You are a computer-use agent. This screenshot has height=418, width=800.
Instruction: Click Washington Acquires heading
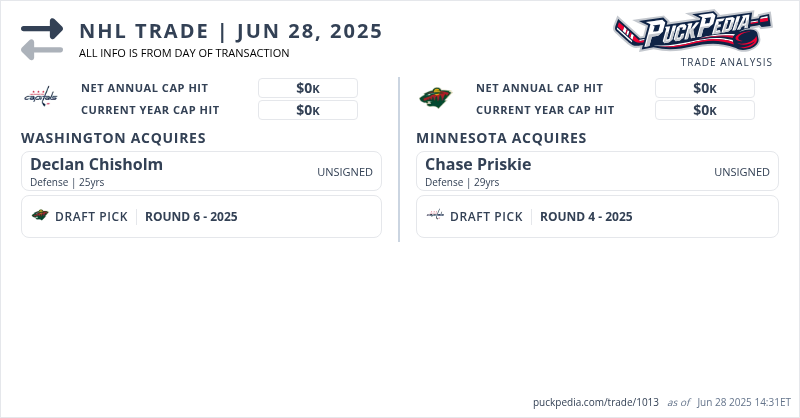point(113,138)
